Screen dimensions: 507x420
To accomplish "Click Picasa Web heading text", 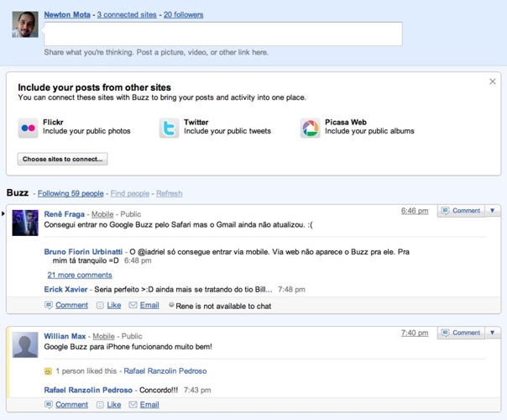I will pos(346,123).
